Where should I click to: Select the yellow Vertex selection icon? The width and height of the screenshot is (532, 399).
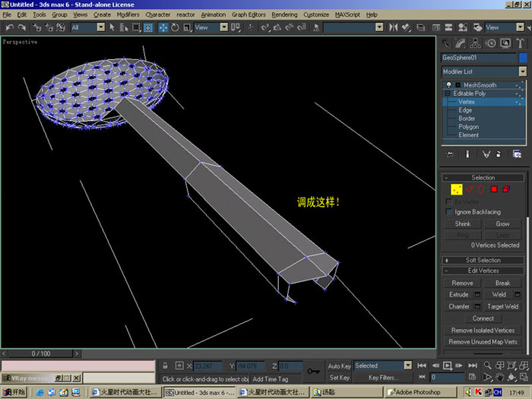point(456,189)
